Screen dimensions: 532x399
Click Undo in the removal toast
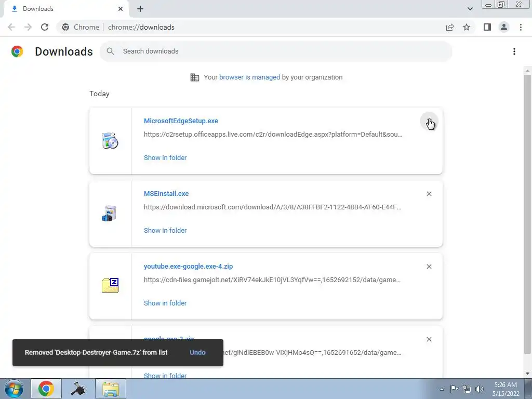pos(197,353)
